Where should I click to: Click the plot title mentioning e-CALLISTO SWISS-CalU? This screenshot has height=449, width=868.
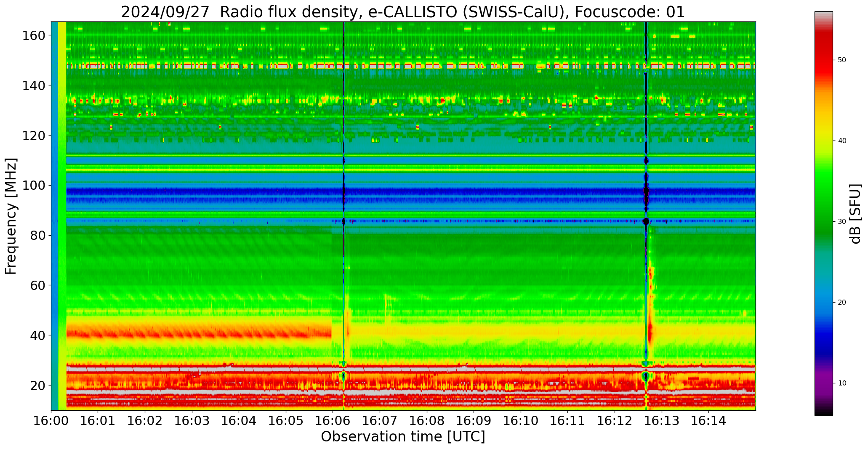pos(403,12)
